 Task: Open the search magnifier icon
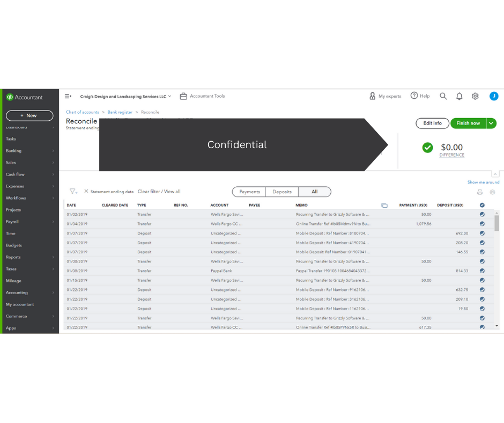(x=443, y=96)
